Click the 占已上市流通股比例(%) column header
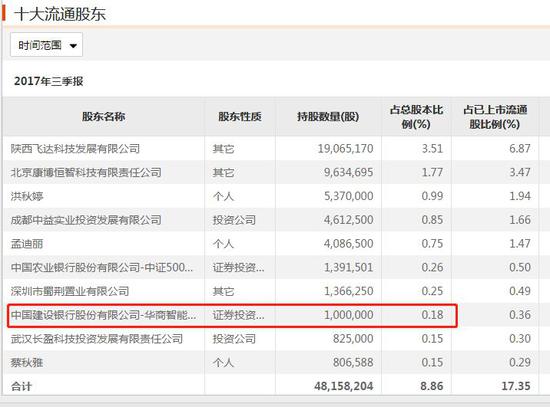 pyautogui.click(x=495, y=117)
